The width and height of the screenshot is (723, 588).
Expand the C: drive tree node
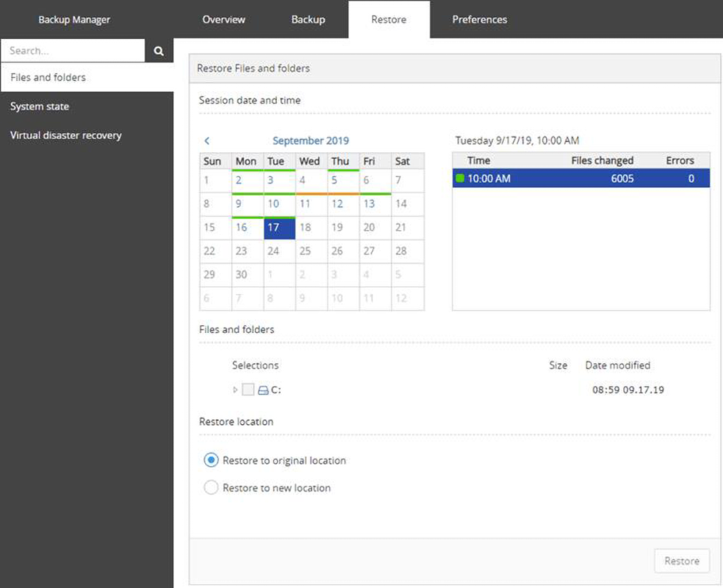(235, 390)
